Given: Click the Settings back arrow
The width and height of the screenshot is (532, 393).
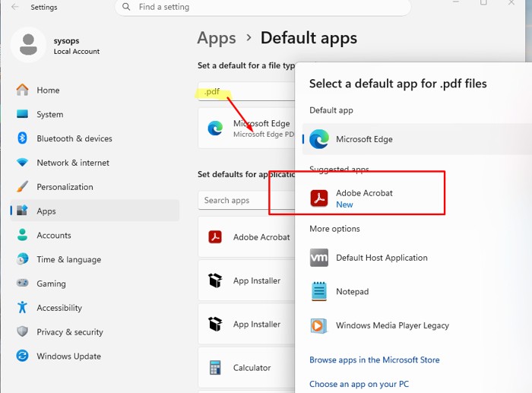Looking at the screenshot, I should click(15, 7).
